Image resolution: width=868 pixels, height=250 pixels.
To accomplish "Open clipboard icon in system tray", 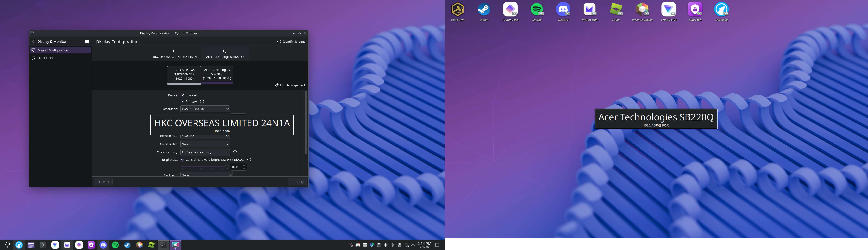I will tap(379, 245).
